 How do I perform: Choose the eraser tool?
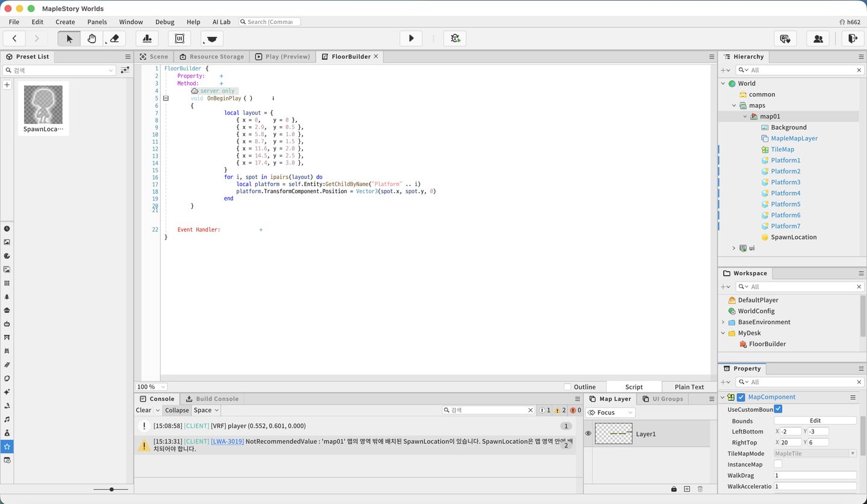click(114, 39)
